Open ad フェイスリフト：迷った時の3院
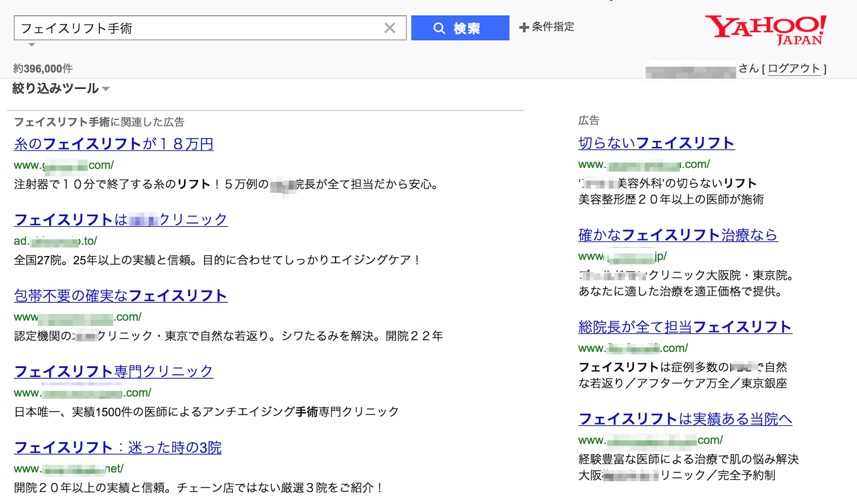The height and width of the screenshot is (501, 857). [x=118, y=447]
